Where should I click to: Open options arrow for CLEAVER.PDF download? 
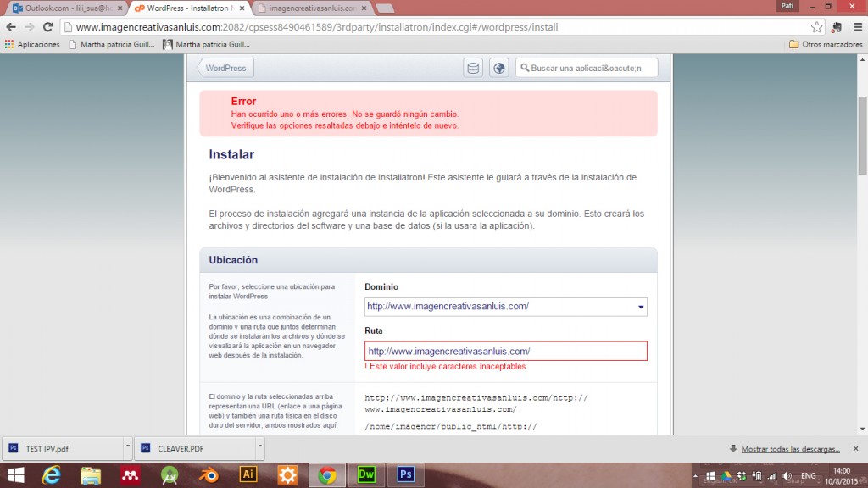tap(259, 447)
